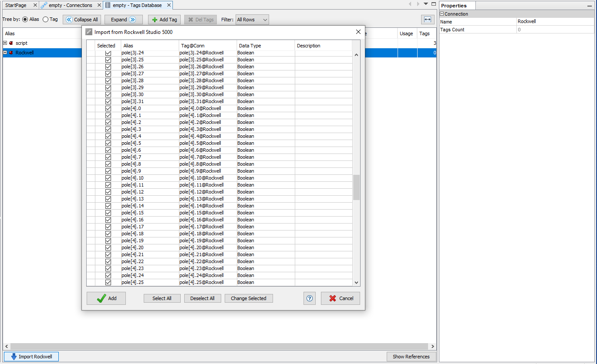Click the Tag@Conn column header

click(208, 46)
